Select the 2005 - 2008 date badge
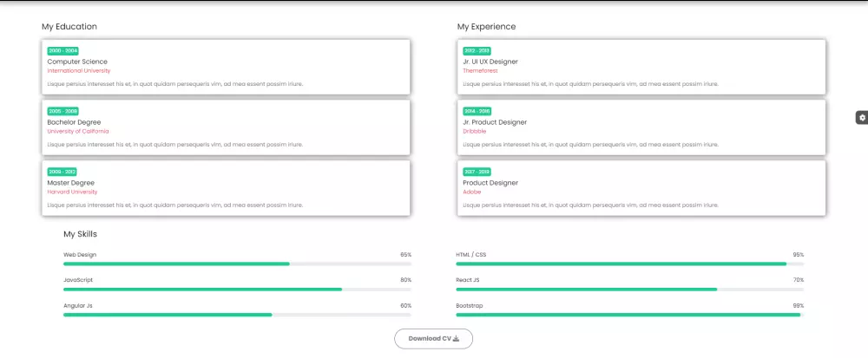Image resolution: width=868 pixels, height=358 pixels. pyautogui.click(x=62, y=111)
